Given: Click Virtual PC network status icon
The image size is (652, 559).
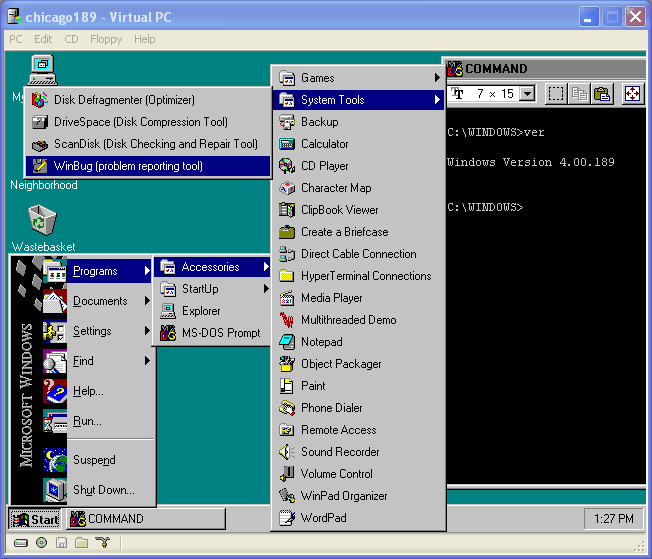Looking at the screenshot, I should (103, 542).
